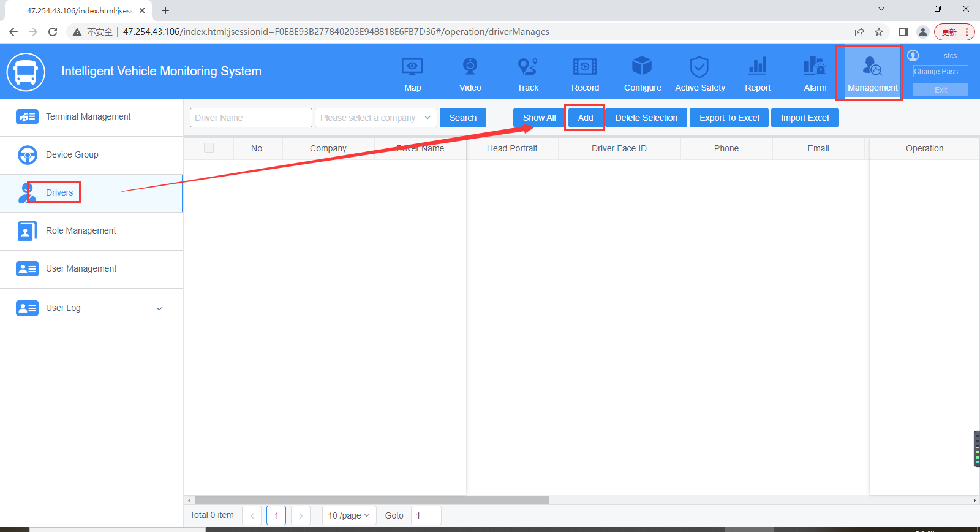
Task: Click the Show All button
Action: (x=540, y=118)
